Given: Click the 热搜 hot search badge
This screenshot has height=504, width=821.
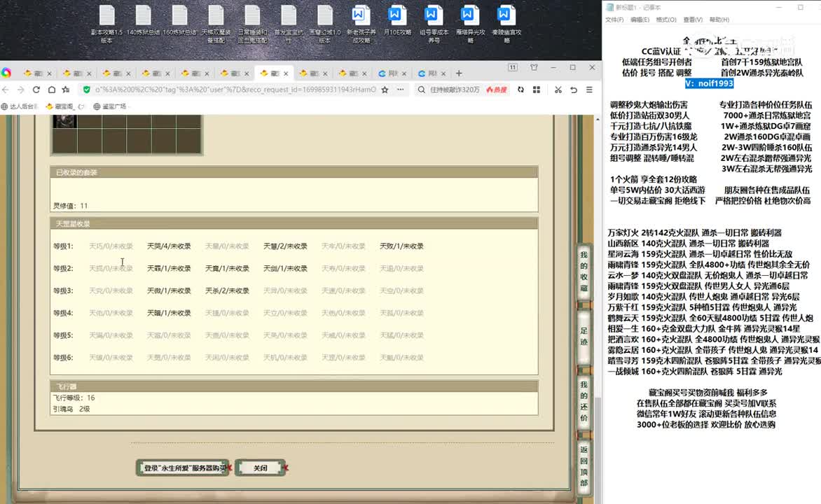Looking at the screenshot, I should [497, 90].
